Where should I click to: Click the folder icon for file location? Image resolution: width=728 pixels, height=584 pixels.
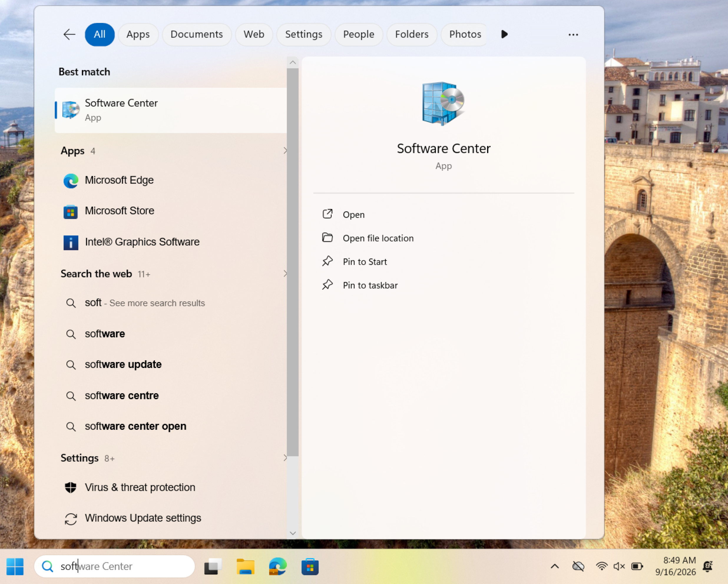327,238
